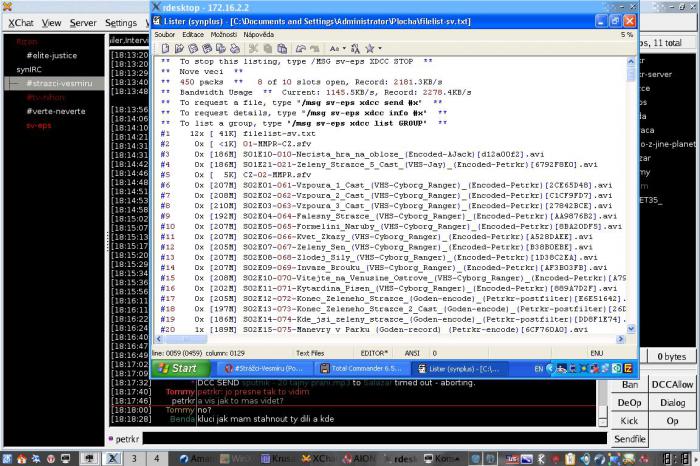Click the orange FZ icon in remote system tray
This screenshot has width=700, height=466.
click(628, 369)
